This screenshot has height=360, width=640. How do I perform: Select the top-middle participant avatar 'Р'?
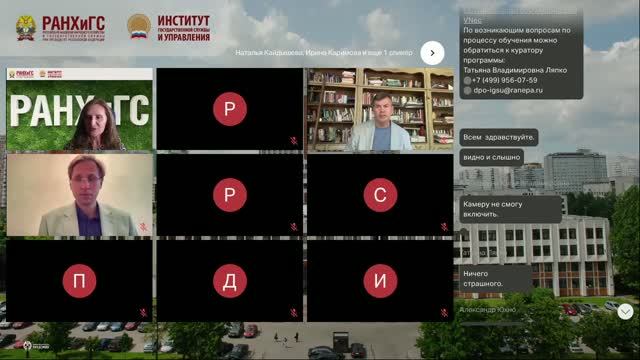pyautogui.click(x=230, y=109)
